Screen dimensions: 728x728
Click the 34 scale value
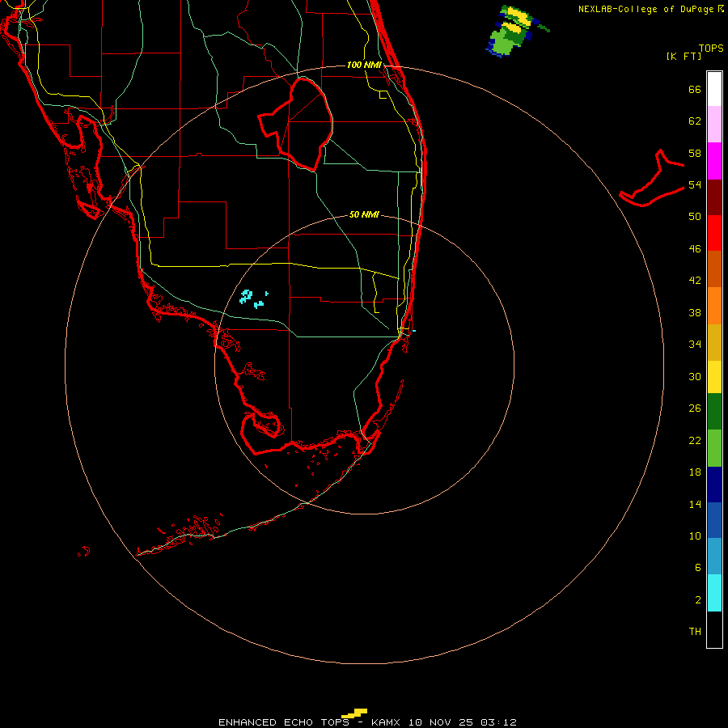tap(695, 345)
